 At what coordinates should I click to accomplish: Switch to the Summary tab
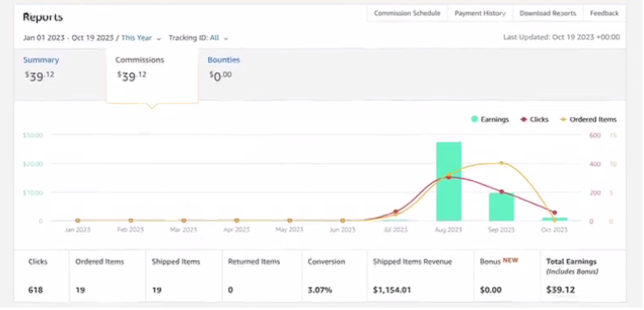41,60
